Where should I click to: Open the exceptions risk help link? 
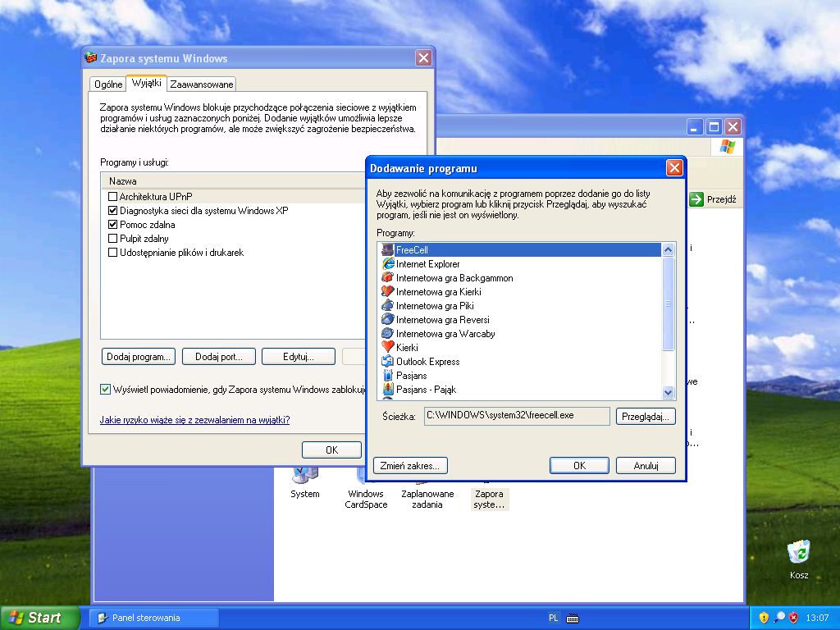194,419
